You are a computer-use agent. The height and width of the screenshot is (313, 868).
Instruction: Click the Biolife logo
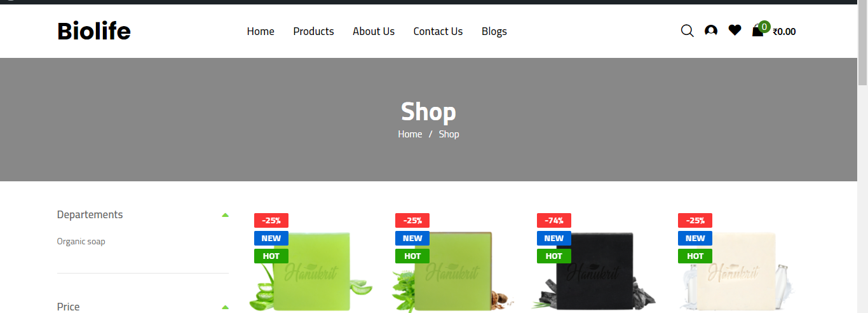click(x=94, y=31)
